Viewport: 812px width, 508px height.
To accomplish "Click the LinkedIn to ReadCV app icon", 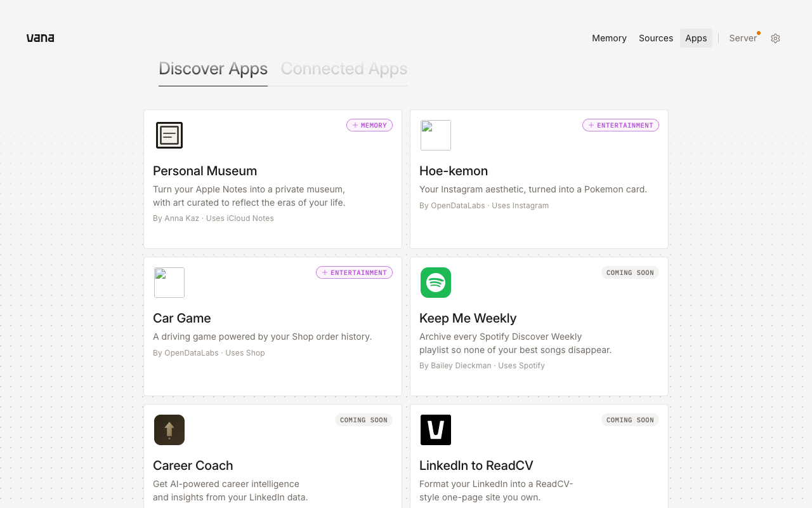I will coord(436,430).
